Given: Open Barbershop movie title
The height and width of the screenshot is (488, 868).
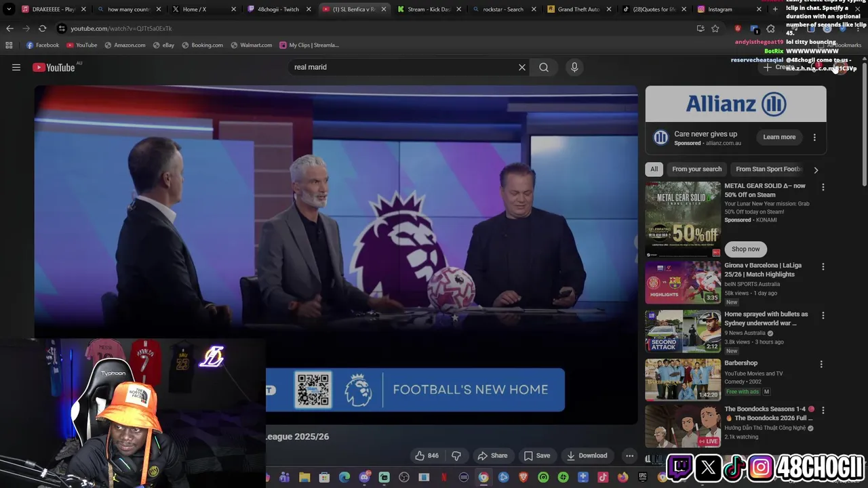Looking at the screenshot, I should [741, 363].
